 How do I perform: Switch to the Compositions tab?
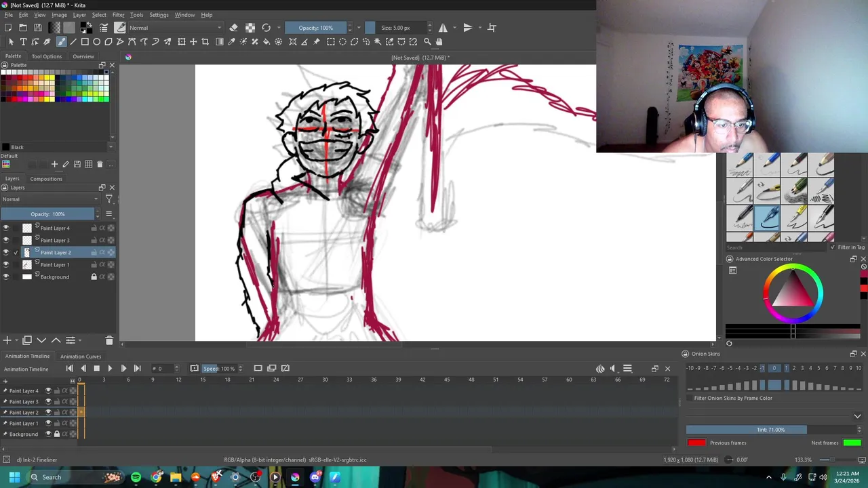pyautogui.click(x=46, y=179)
